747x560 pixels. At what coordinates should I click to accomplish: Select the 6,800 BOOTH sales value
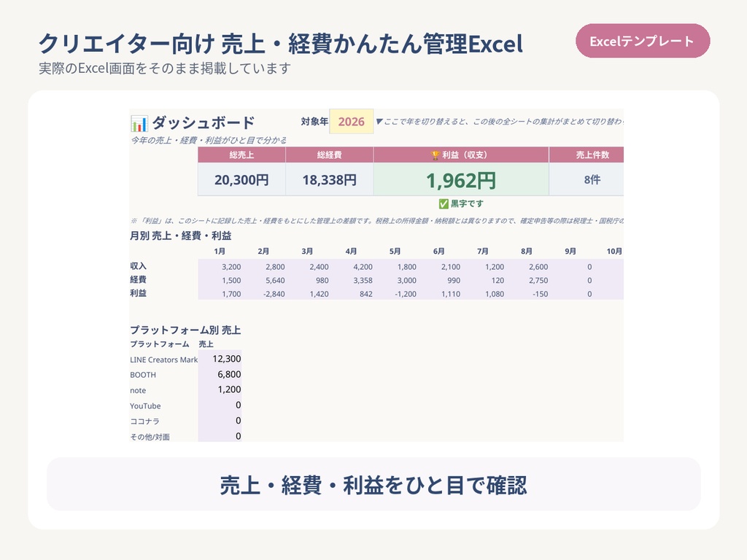tap(229, 374)
